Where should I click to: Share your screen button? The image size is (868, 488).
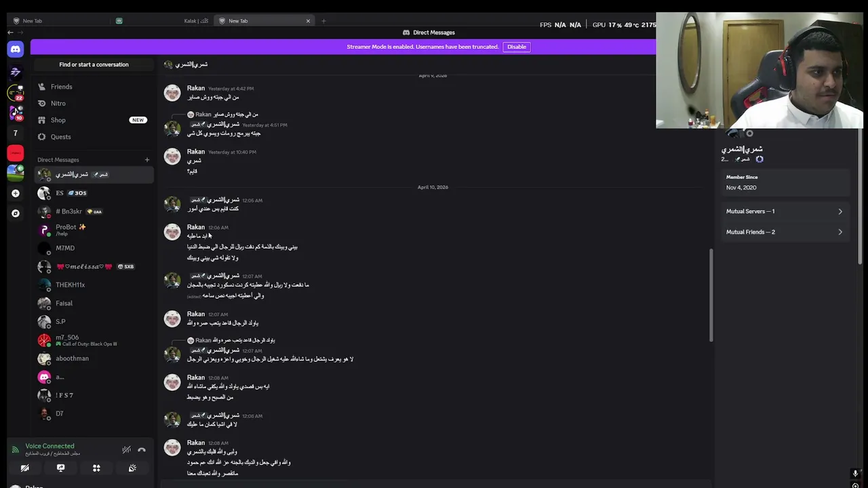tap(60, 468)
